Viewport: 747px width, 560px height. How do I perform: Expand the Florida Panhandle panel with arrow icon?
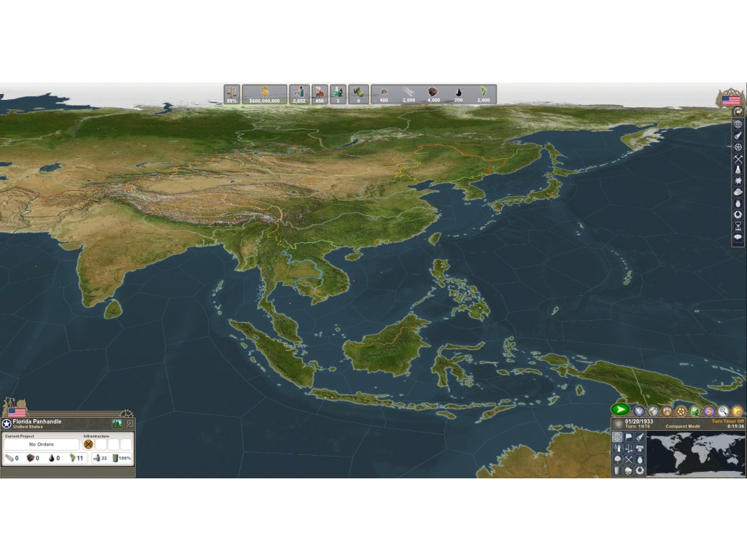click(129, 424)
